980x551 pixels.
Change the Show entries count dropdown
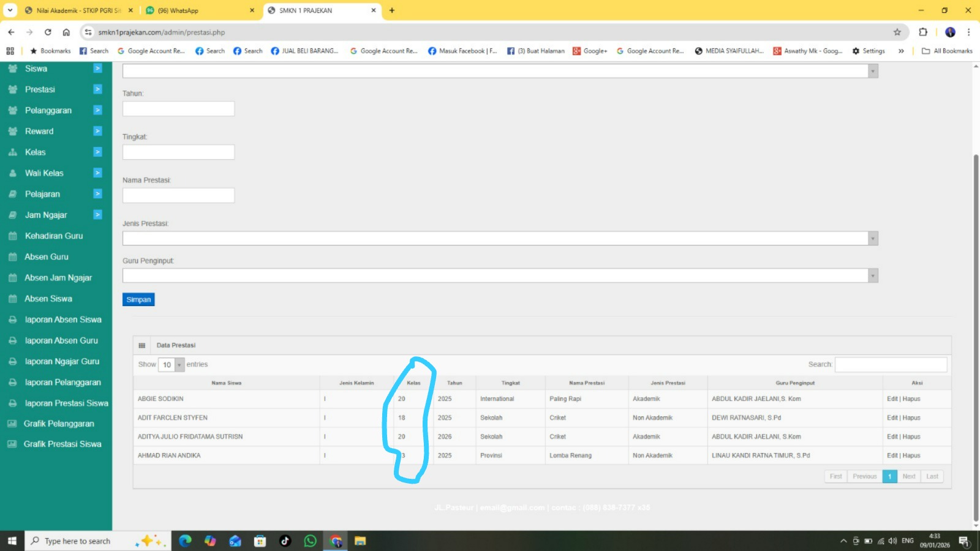[x=171, y=365]
